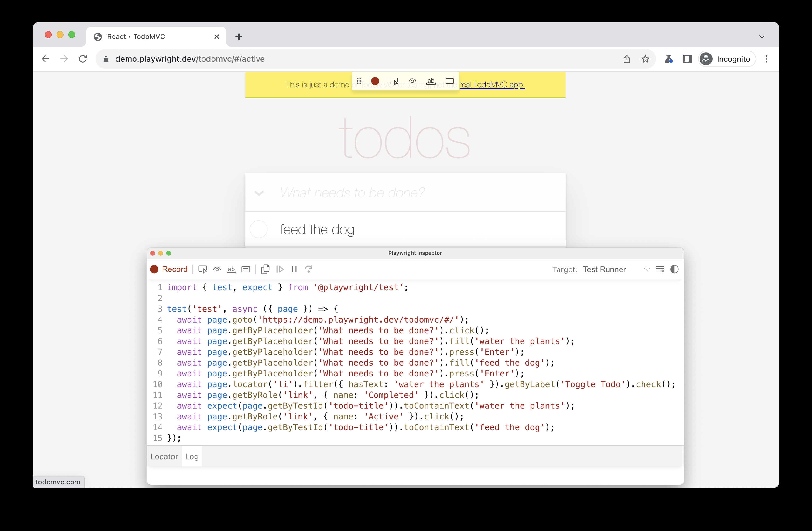Click Pick locator icon in page overlay
This screenshot has width=812, height=531.
click(x=394, y=81)
